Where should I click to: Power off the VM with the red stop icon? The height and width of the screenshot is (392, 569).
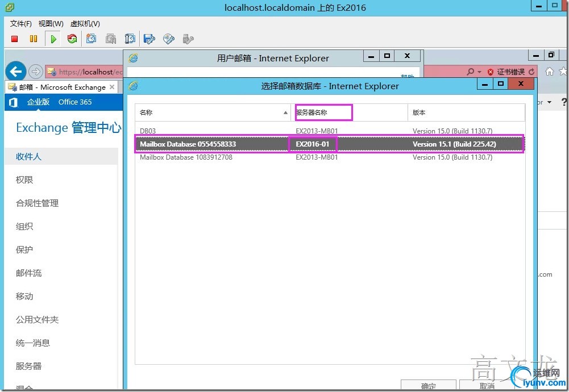tap(15, 39)
